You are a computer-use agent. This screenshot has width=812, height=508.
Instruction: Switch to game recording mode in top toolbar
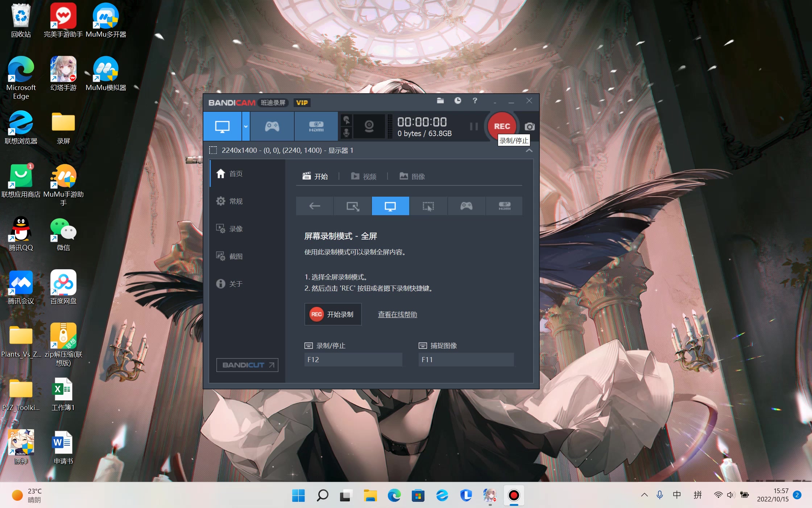(x=272, y=126)
